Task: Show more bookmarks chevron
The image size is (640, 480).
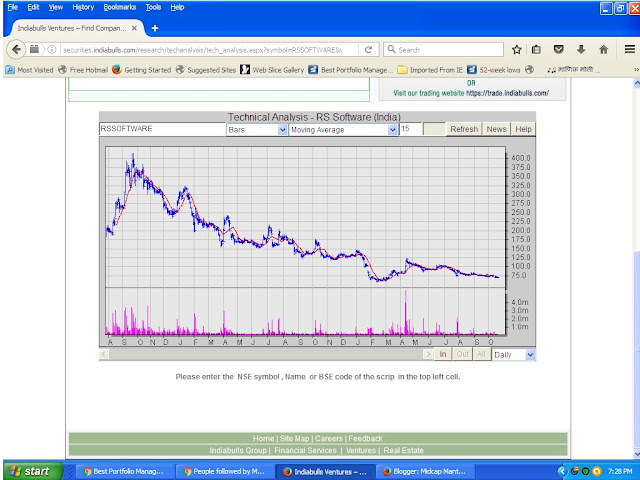Action: pyautogui.click(x=636, y=70)
